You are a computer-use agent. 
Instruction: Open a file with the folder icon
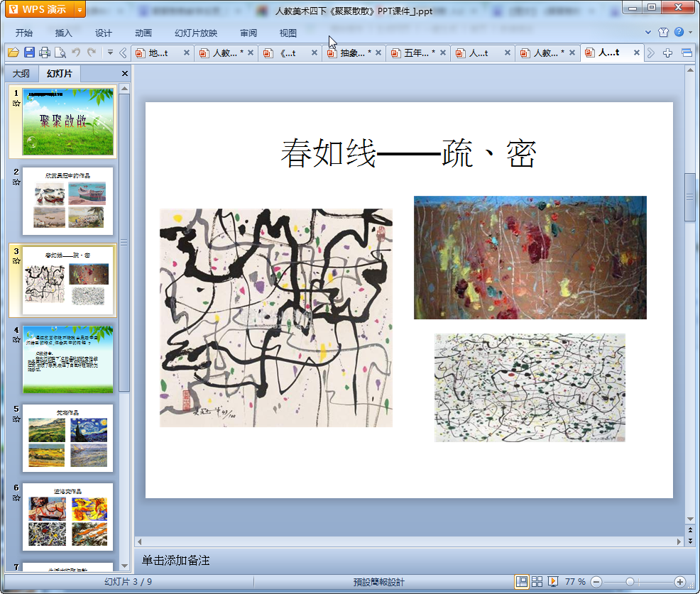pyautogui.click(x=13, y=53)
